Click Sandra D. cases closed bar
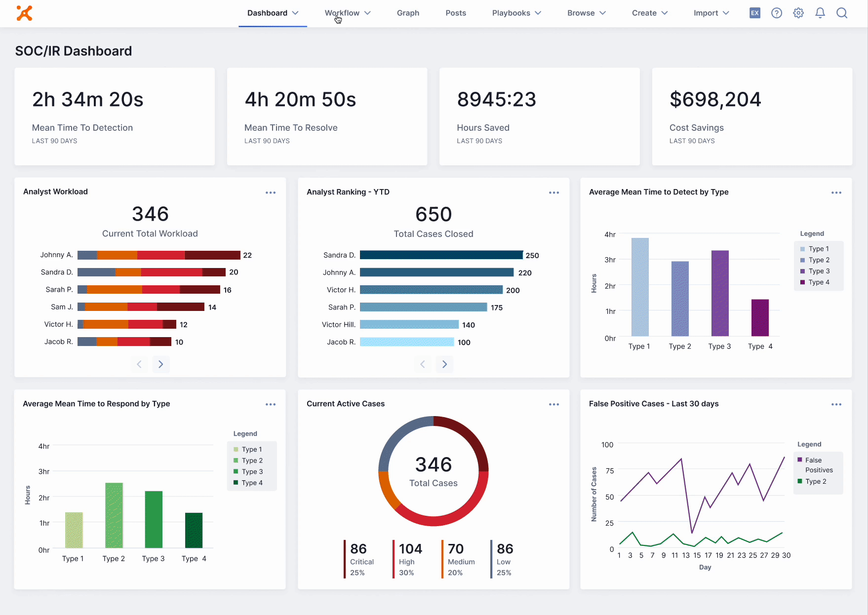Screen dimensions: 868x615 (x=441, y=255)
